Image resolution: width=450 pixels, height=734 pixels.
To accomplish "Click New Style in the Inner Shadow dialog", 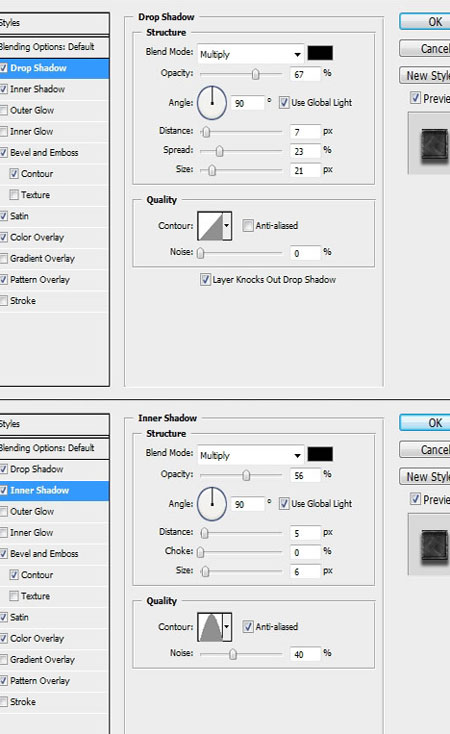I will tap(425, 477).
